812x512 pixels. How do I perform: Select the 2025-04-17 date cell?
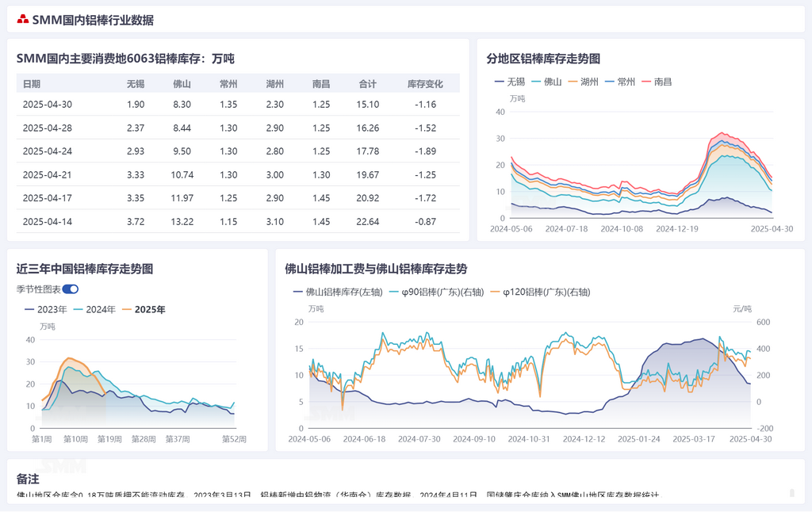coord(48,198)
